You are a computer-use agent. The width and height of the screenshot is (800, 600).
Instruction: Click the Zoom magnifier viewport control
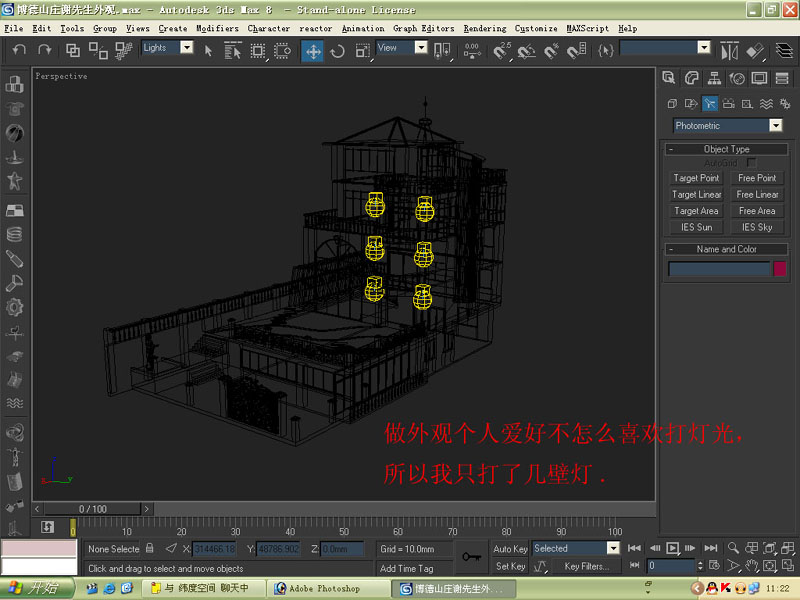[733, 548]
